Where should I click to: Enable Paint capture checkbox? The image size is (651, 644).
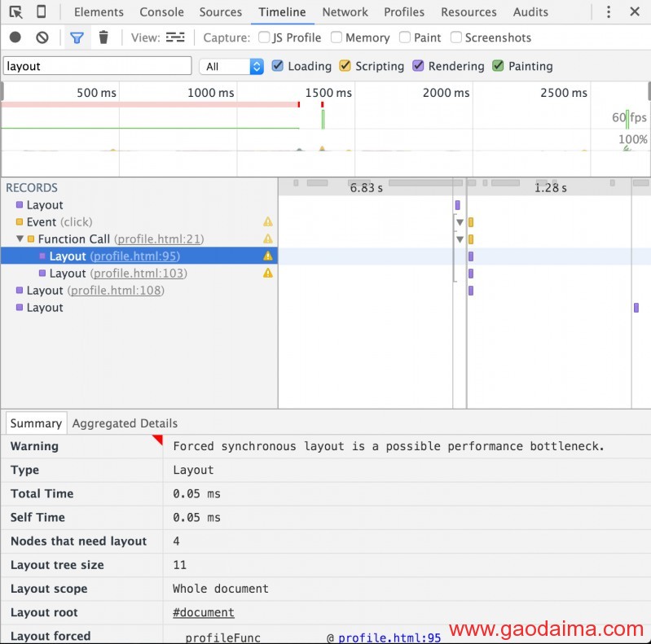click(405, 37)
